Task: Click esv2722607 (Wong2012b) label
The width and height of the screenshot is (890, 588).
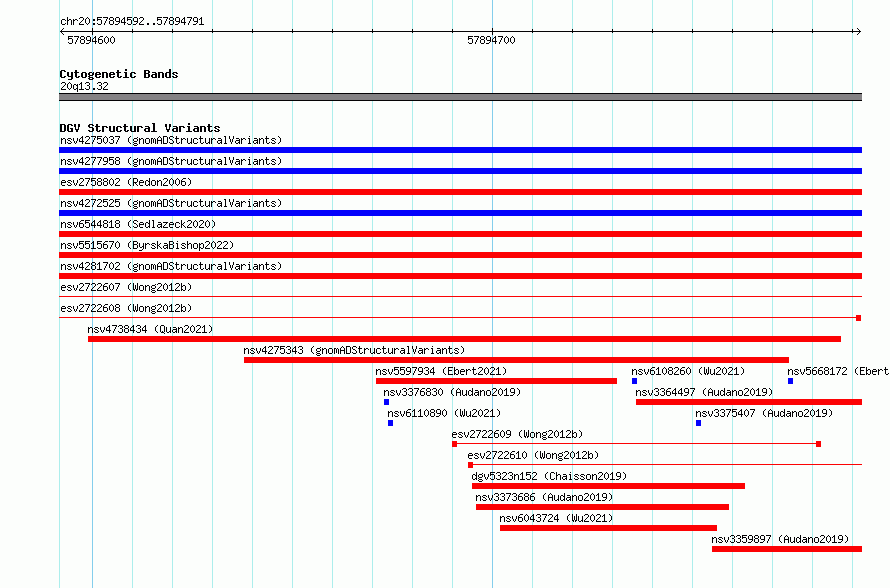Action: click(126, 287)
